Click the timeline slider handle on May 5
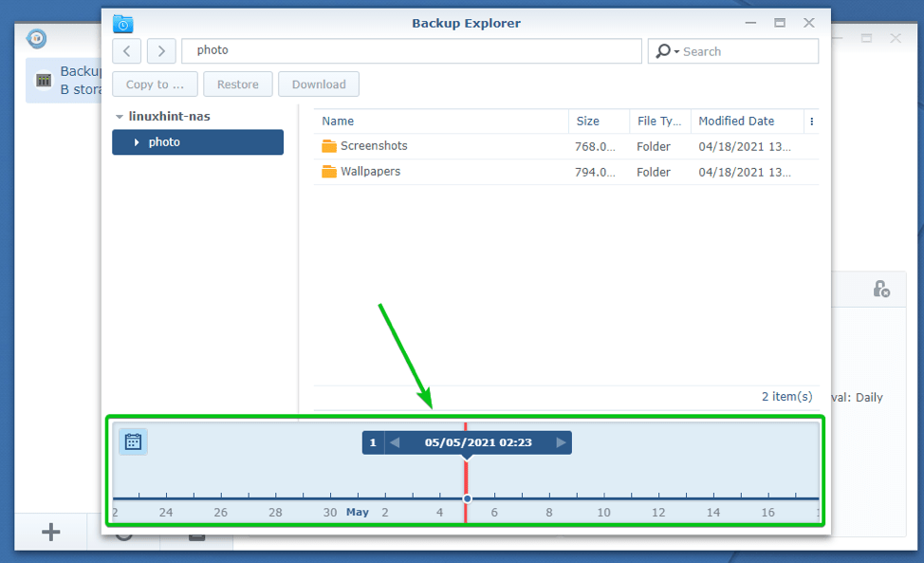Viewport: 924px width, 563px height. coord(467,497)
